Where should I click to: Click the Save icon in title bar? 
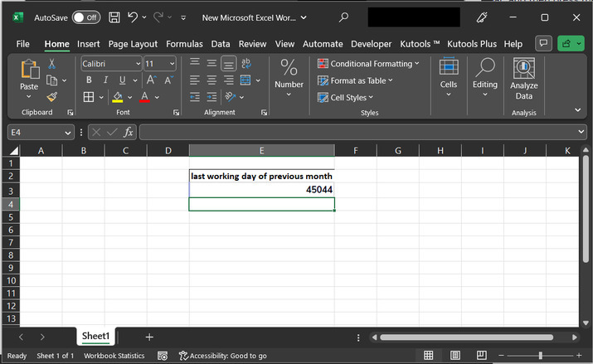pyautogui.click(x=114, y=17)
